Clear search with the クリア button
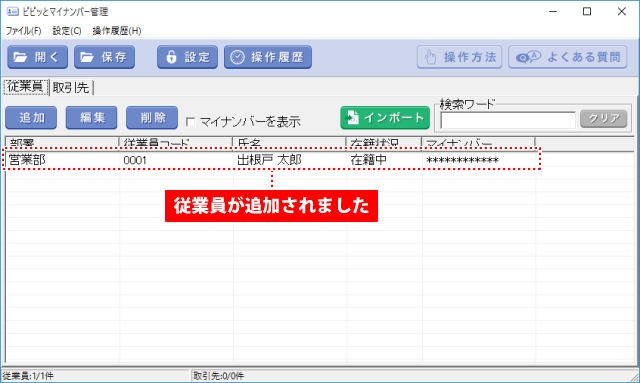Image resolution: width=640 pixels, height=383 pixels. pyautogui.click(x=603, y=119)
